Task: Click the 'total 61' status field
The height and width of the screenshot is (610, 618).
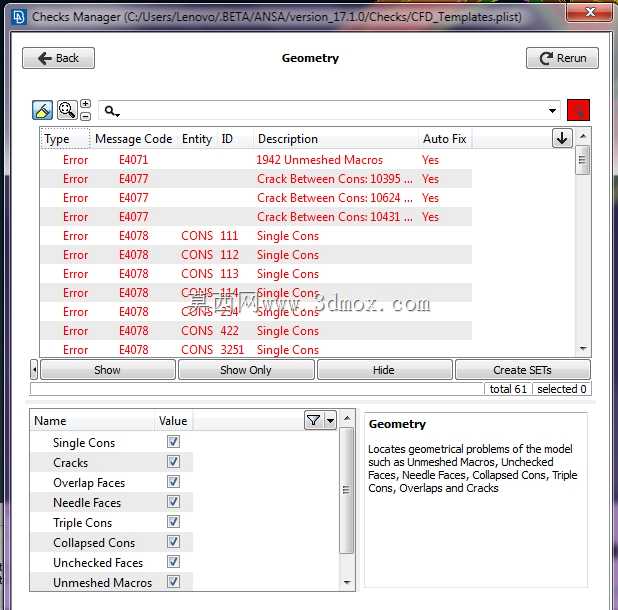Action: [x=508, y=389]
